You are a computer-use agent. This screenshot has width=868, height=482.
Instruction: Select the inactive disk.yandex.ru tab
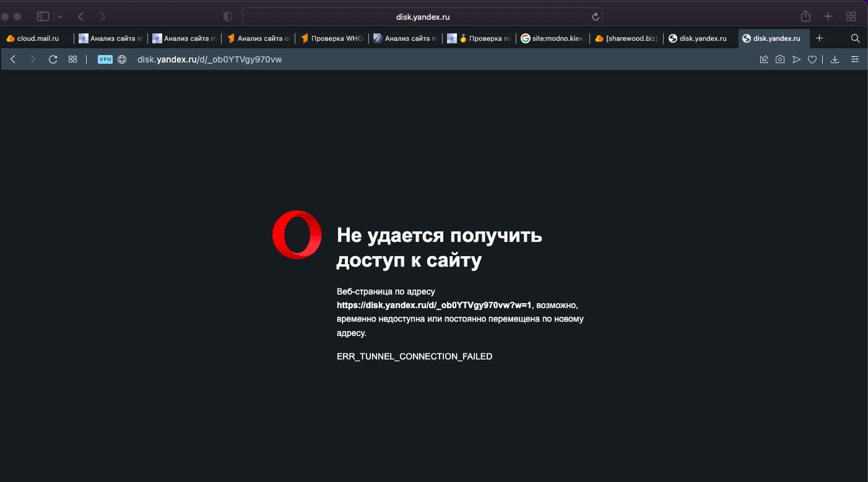click(x=700, y=38)
